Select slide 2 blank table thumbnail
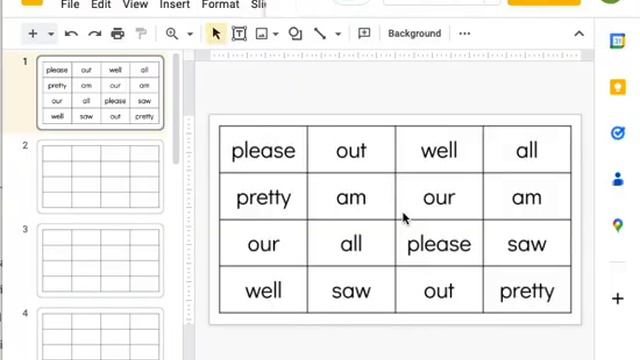The height and width of the screenshot is (360, 640). (100, 177)
